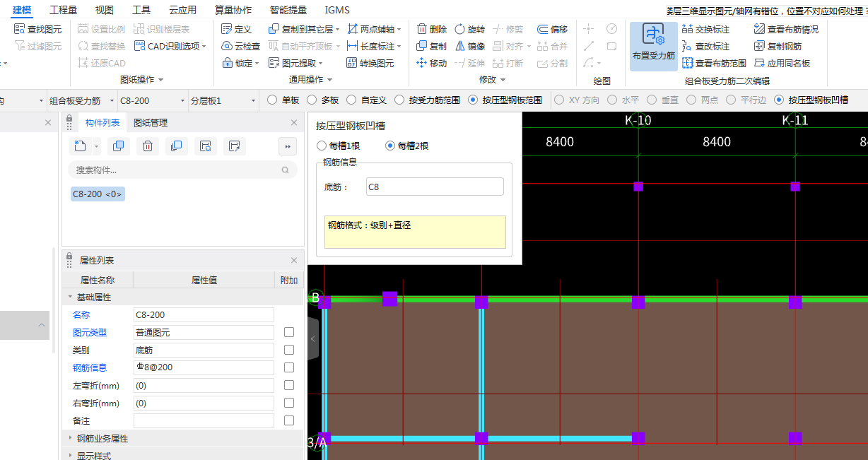868x460 pixels.
Task: Click the 钢筋信息 (Rebar Info) value 8@200
Action: 204,367
